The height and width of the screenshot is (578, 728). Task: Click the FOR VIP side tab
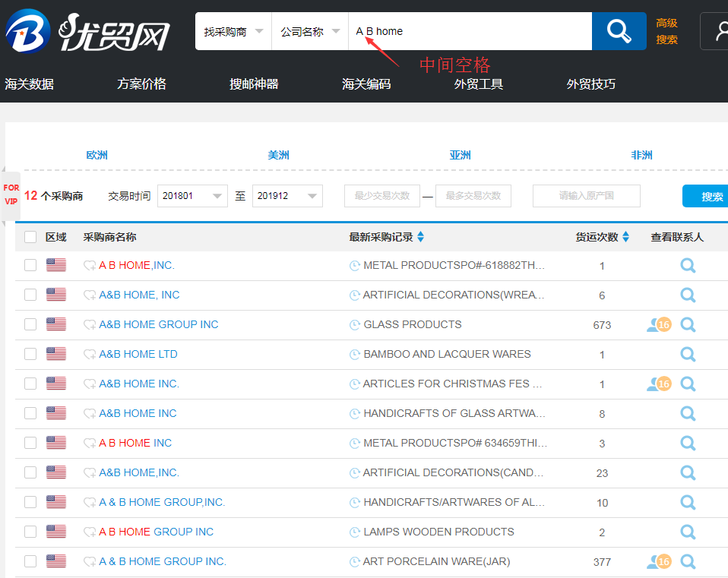click(x=11, y=194)
